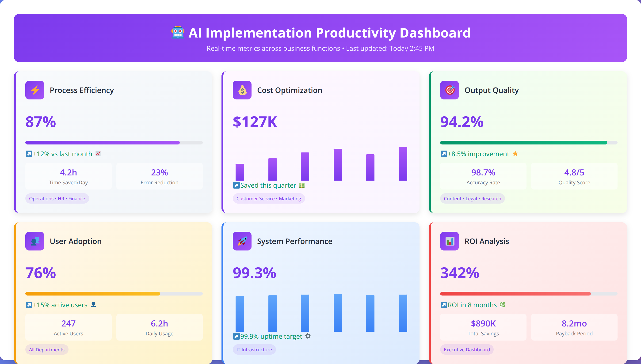Click the gear icon after 99.9% uptime target

point(308,336)
